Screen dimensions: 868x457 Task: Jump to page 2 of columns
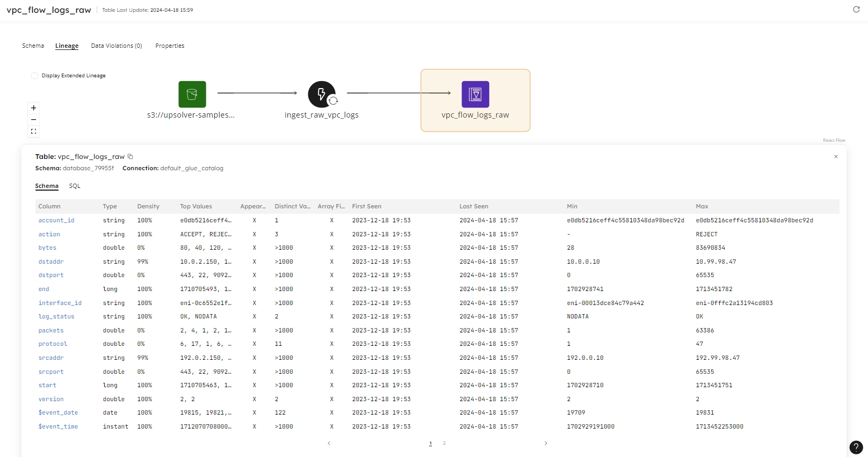pyautogui.click(x=444, y=443)
